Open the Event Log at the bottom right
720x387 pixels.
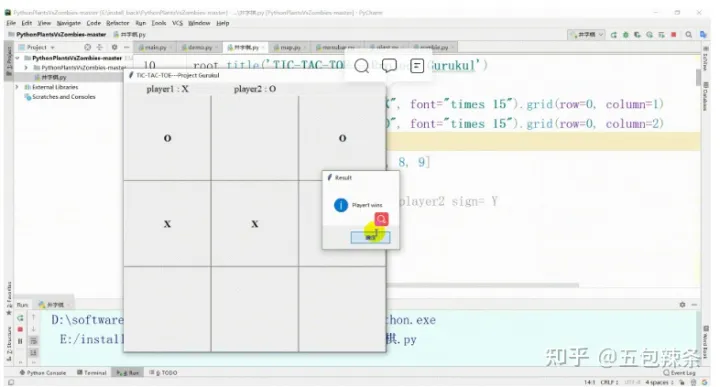coord(680,373)
